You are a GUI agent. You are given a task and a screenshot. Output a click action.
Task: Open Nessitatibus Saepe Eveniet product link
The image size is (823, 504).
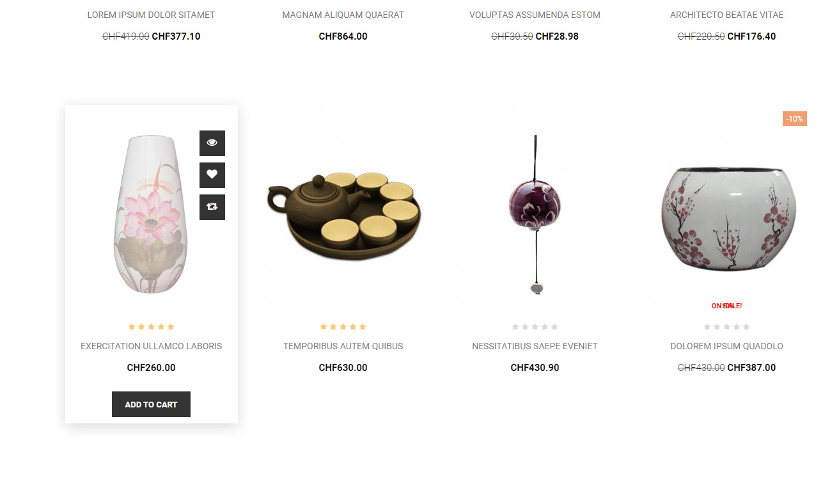535,346
